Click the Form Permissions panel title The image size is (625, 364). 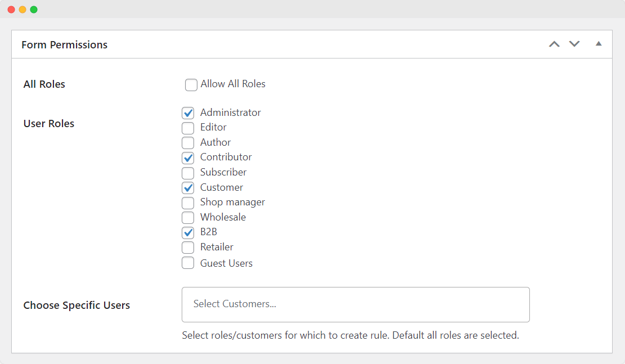(x=65, y=44)
